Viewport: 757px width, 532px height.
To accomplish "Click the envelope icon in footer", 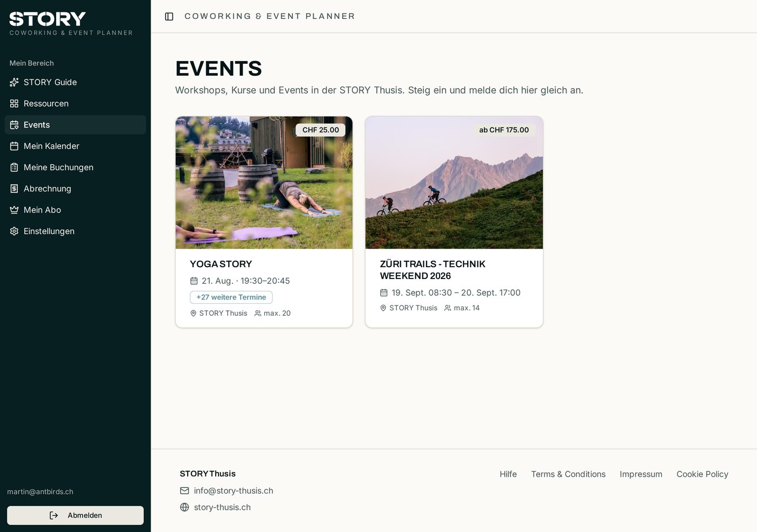I will (x=184, y=491).
